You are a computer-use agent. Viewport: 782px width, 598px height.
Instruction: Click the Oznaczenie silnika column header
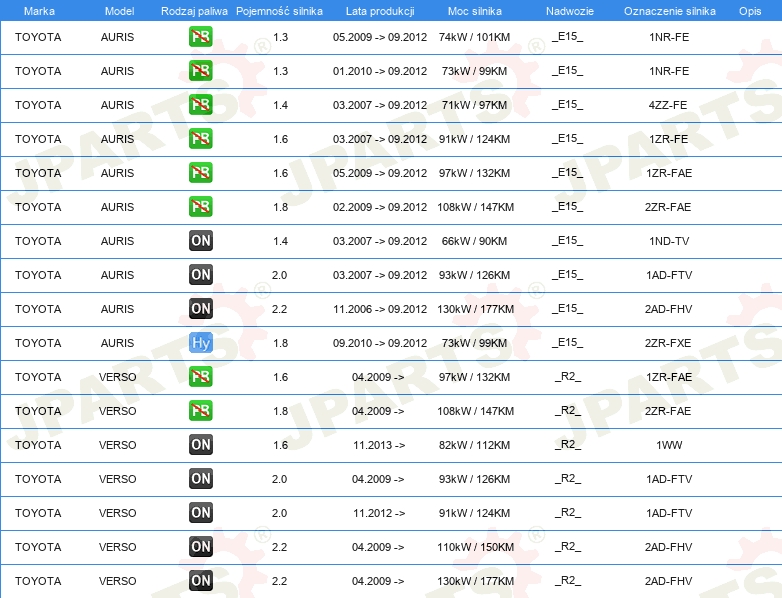pyautogui.click(x=670, y=11)
